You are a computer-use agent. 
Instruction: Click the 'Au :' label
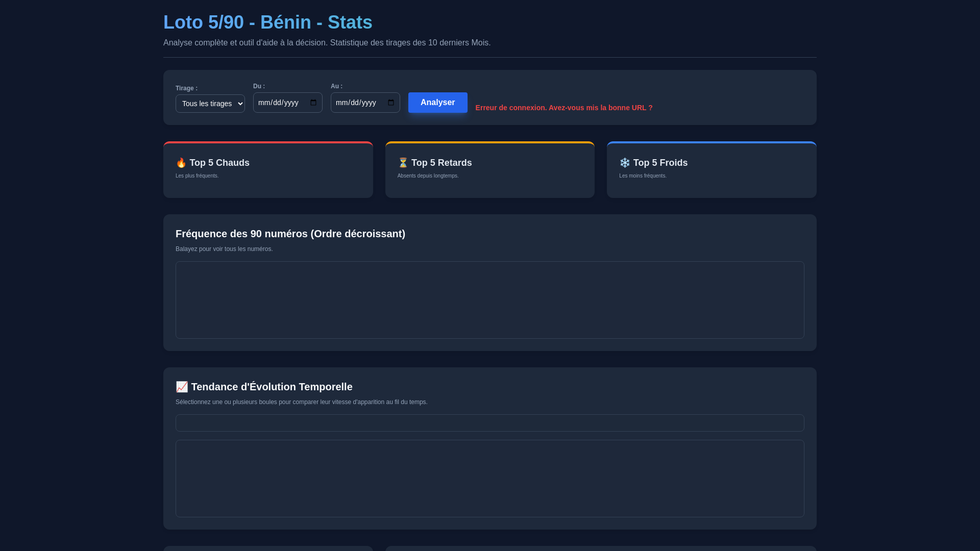[336, 86]
